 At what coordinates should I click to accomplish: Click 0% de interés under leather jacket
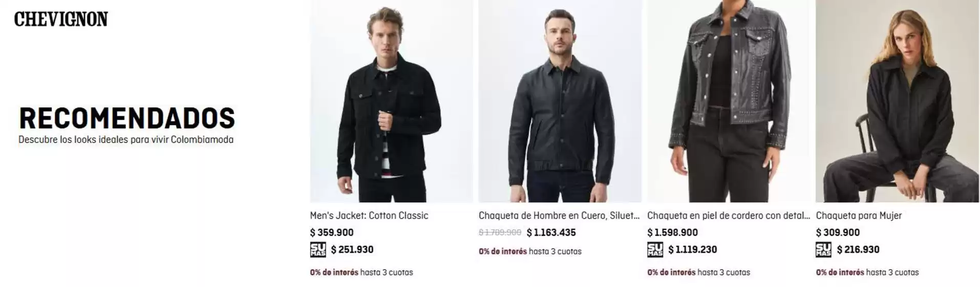pyautogui.click(x=503, y=252)
